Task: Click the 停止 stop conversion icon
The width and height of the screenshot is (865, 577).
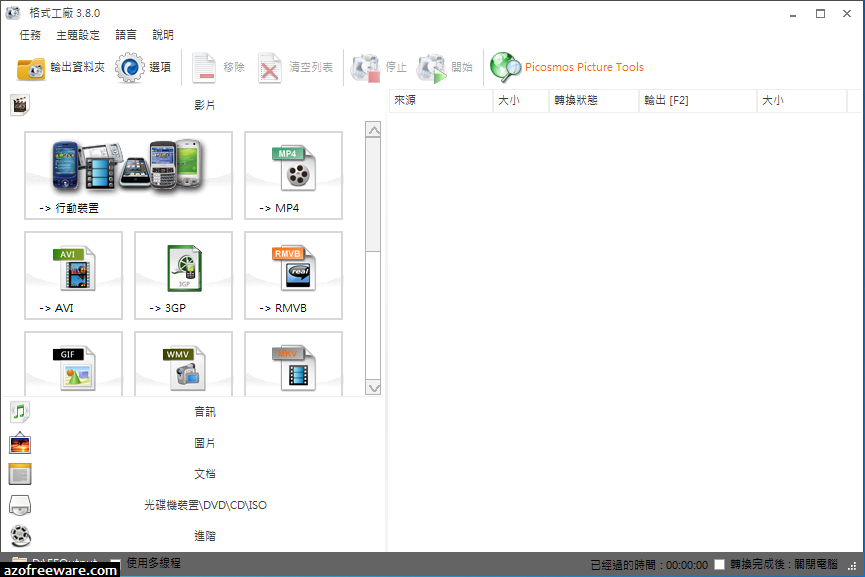Action: (x=365, y=68)
